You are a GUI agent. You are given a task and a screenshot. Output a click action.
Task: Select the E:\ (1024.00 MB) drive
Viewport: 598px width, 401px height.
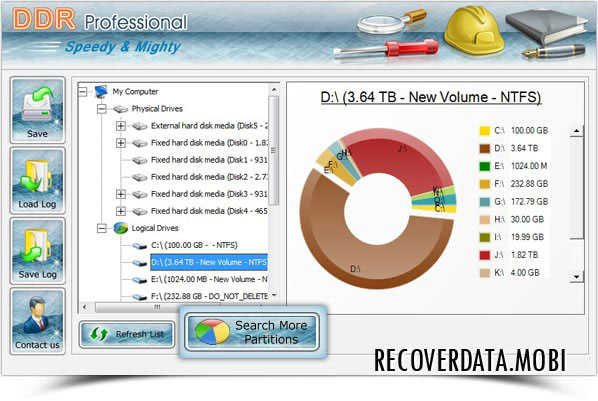click(x=209, y=279)
